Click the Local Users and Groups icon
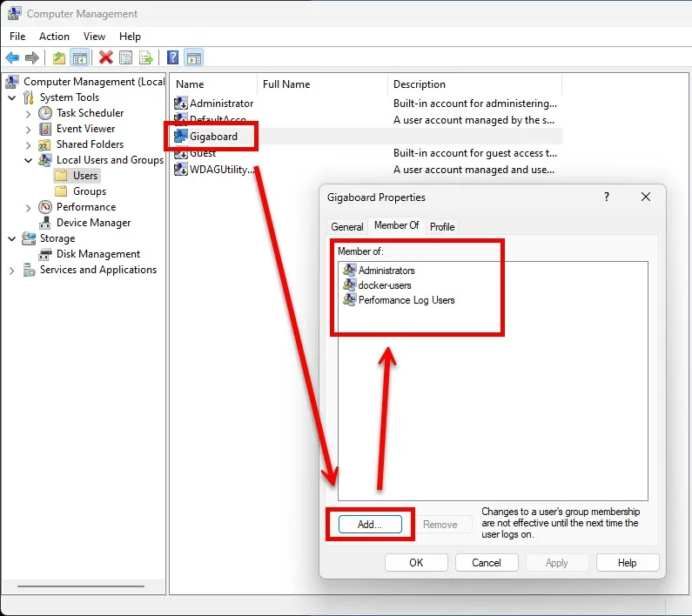The height and width of the screenshot is (616, 692). pyautogui.click(x=45, y=160)
